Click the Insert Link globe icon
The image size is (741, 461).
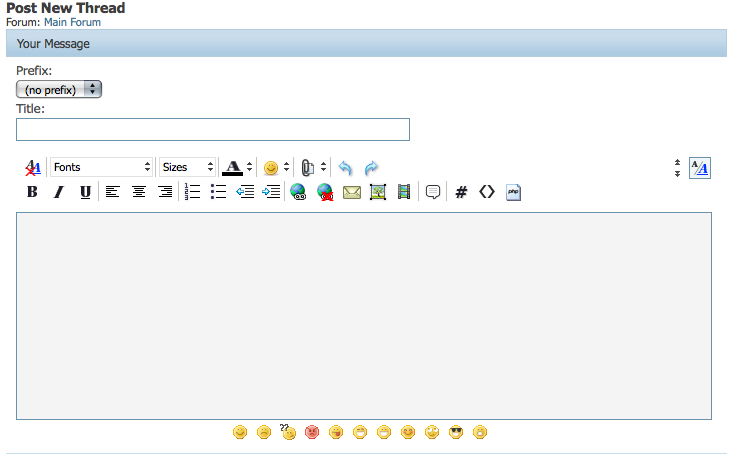coord(298,192)
